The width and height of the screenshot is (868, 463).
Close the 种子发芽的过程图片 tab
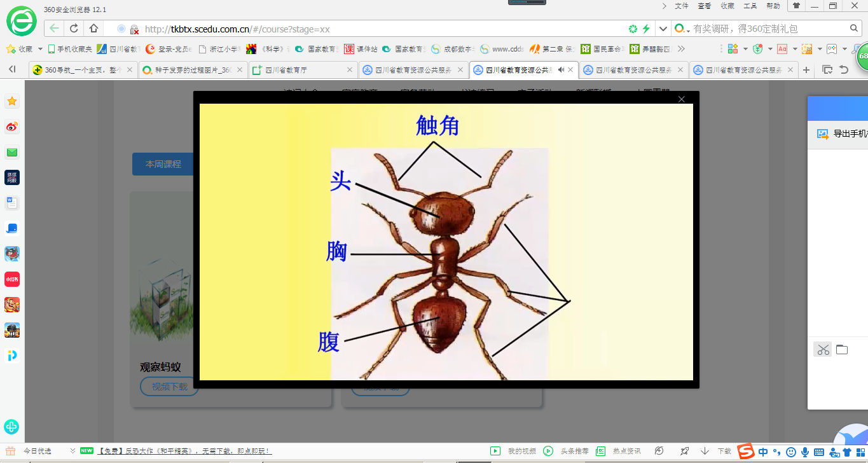click(x=240, y=70)
